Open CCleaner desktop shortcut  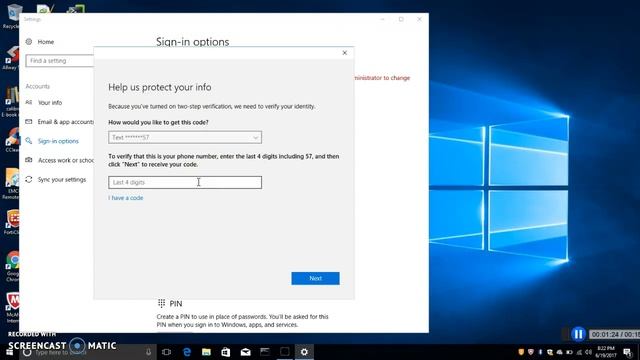point(12,140)
